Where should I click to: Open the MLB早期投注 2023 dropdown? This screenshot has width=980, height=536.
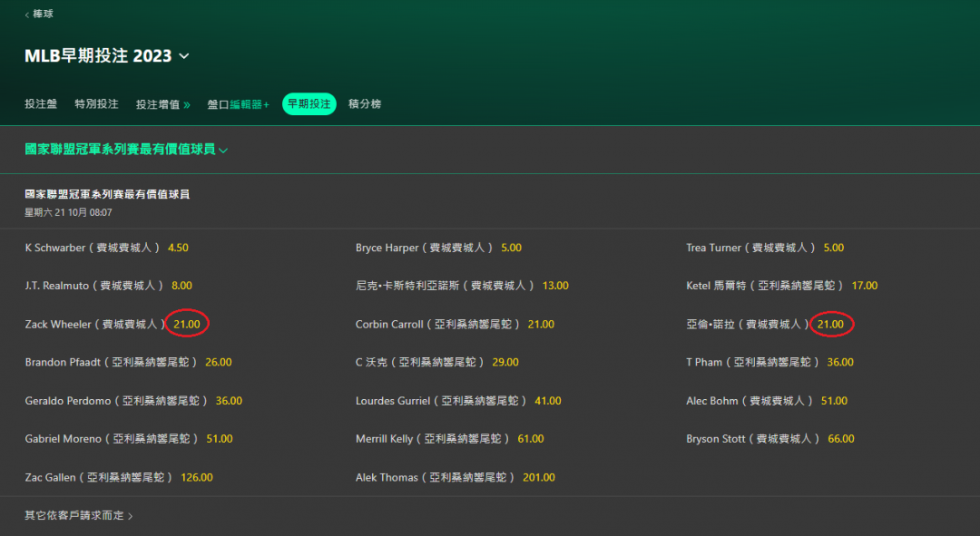[x=107, y=55]
